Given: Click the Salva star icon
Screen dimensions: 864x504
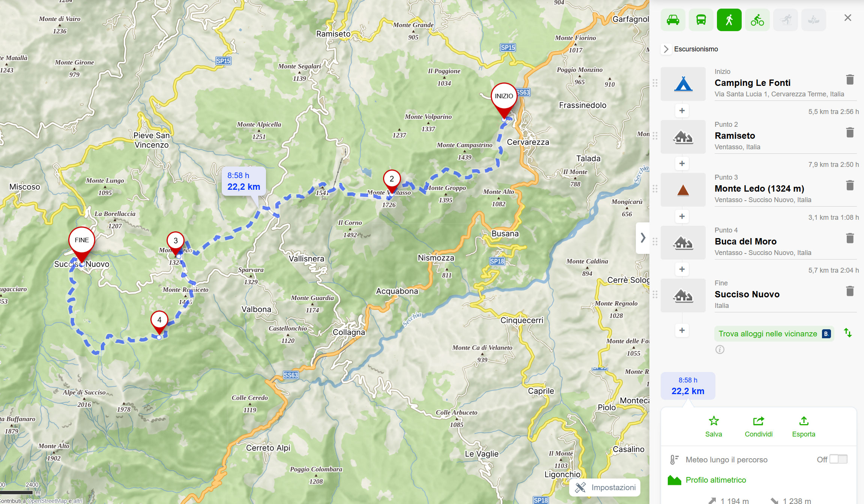Looking at the screenshot, I should coord(714,421).
